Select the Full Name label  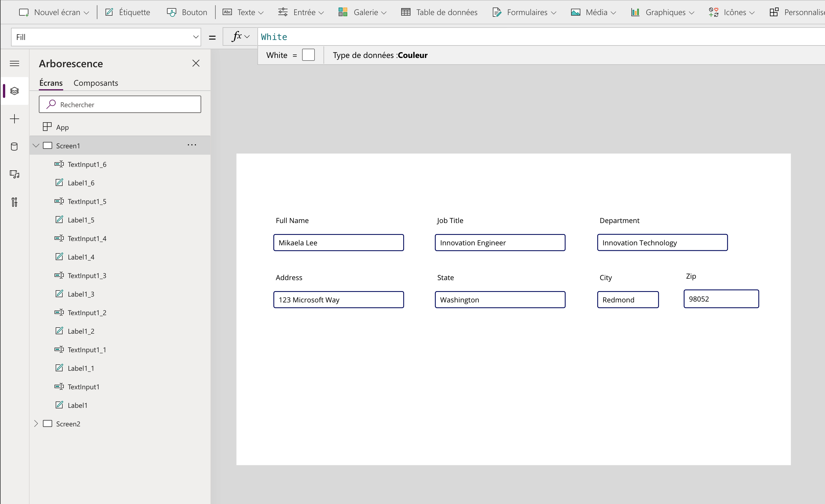292,220
